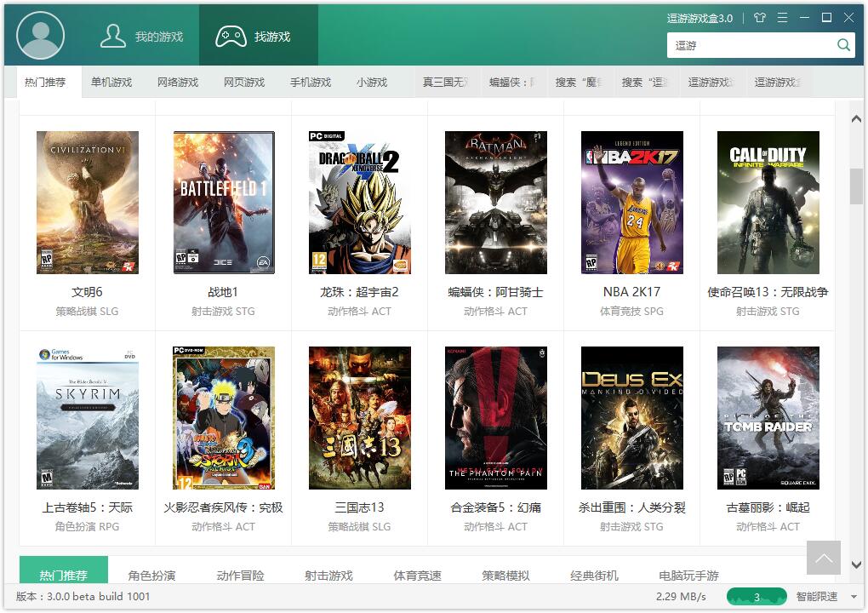Click the 体育竞技 SPG label under NBA 2K17

coord(631,312)
